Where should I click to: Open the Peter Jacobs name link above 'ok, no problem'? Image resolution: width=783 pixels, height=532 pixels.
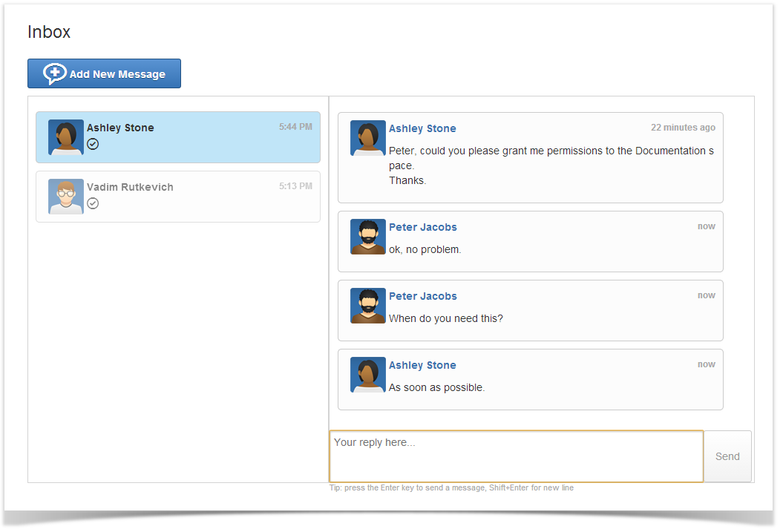coord(423,227)
